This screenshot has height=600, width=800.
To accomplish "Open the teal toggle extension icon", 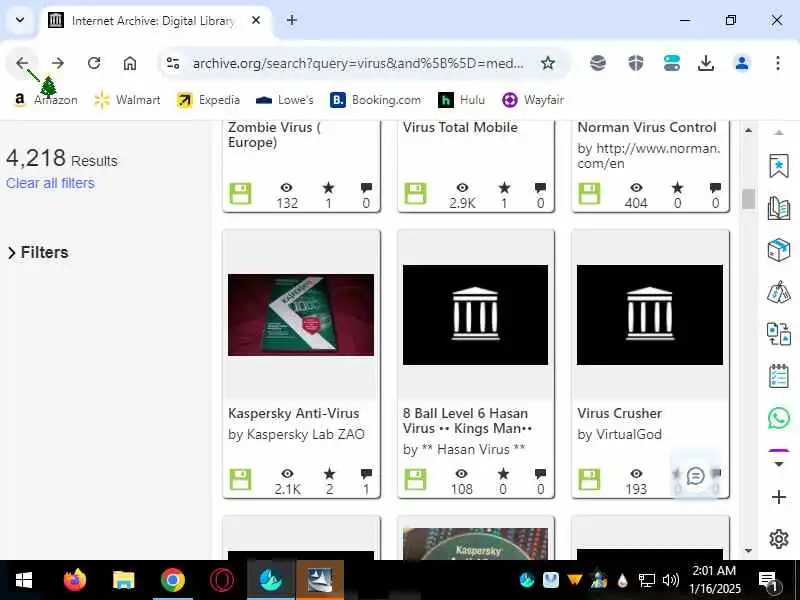I will coord(672,63).
